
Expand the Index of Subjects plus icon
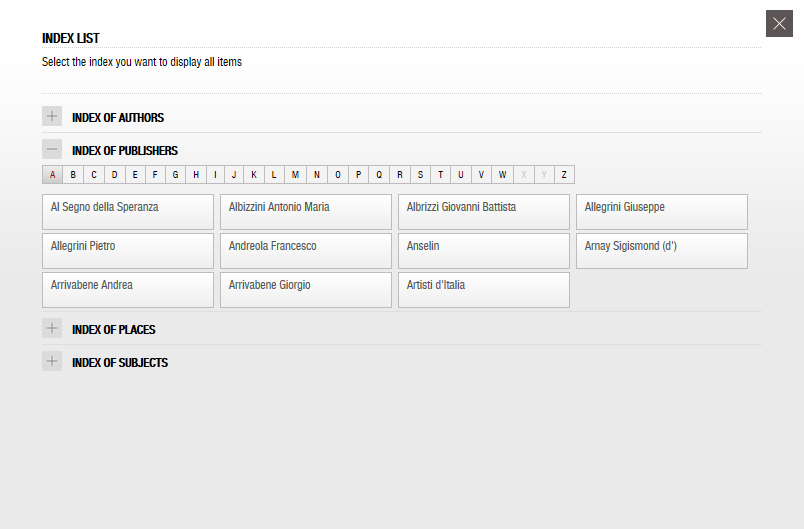(52, 361)
